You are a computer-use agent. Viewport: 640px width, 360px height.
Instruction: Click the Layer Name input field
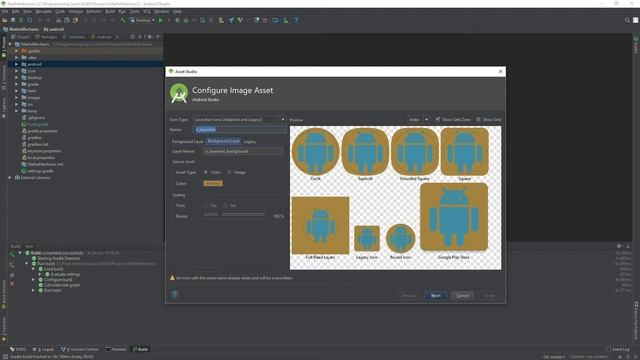pyautogui.click(x=244, y=151)
